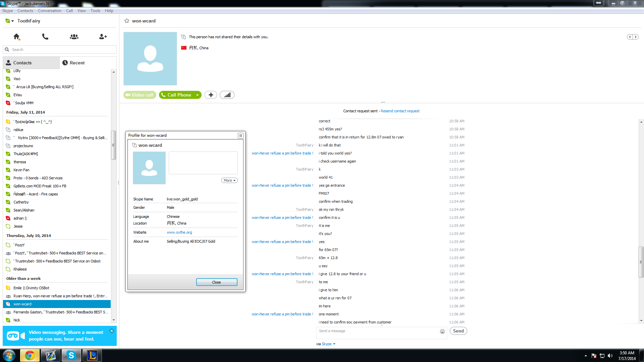The image size is (644, 362).
Task: Open the Conversation menu
Action: tap(50, 11)
